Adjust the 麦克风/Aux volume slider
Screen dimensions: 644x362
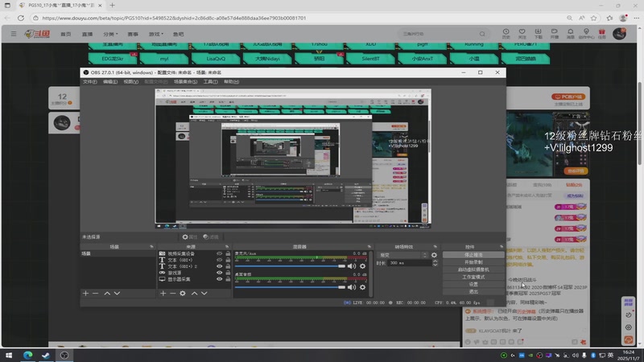tap(290, 266)
